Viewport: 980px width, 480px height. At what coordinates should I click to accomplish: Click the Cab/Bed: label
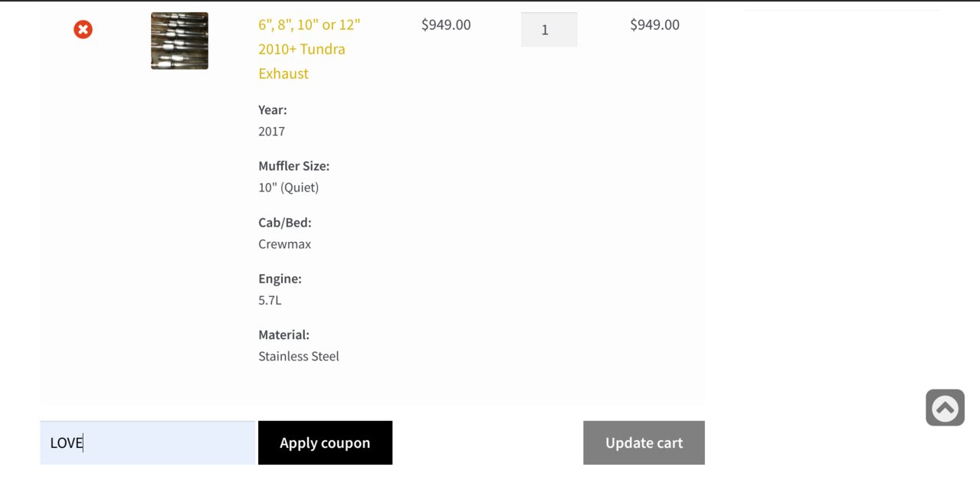[x=285, y=222]
